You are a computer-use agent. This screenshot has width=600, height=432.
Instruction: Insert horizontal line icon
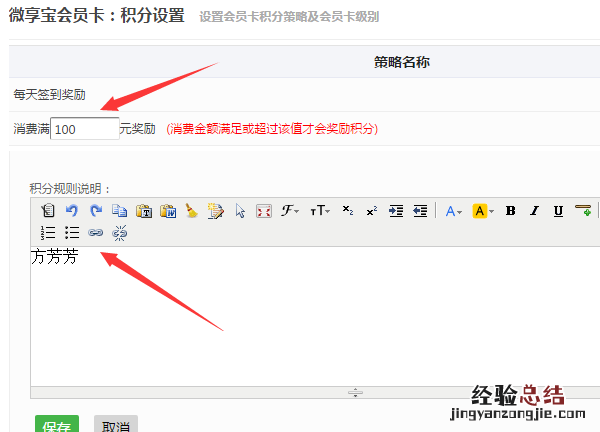pyautogui.click(x=583, y=210)
